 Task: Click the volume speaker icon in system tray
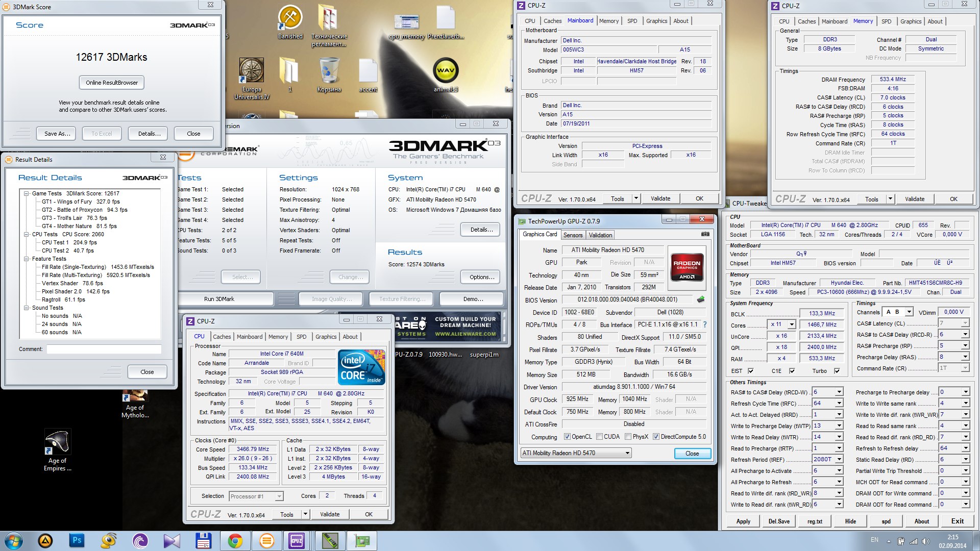925,541
